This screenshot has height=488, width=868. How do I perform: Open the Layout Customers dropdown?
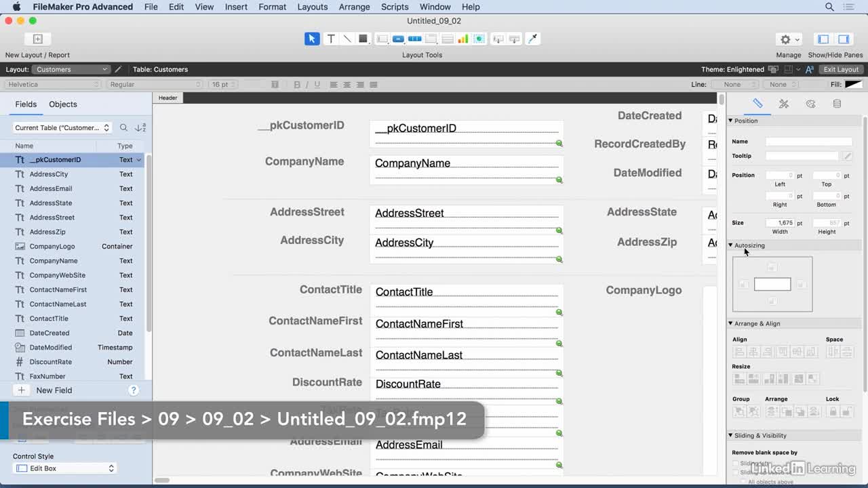point(71,69)
